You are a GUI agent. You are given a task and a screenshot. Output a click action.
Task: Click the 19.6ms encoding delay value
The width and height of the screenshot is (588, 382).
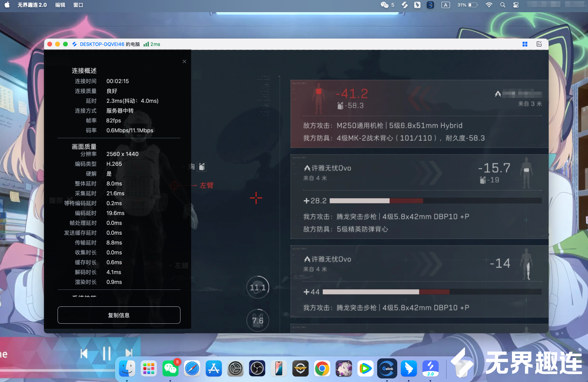point(115,213)
